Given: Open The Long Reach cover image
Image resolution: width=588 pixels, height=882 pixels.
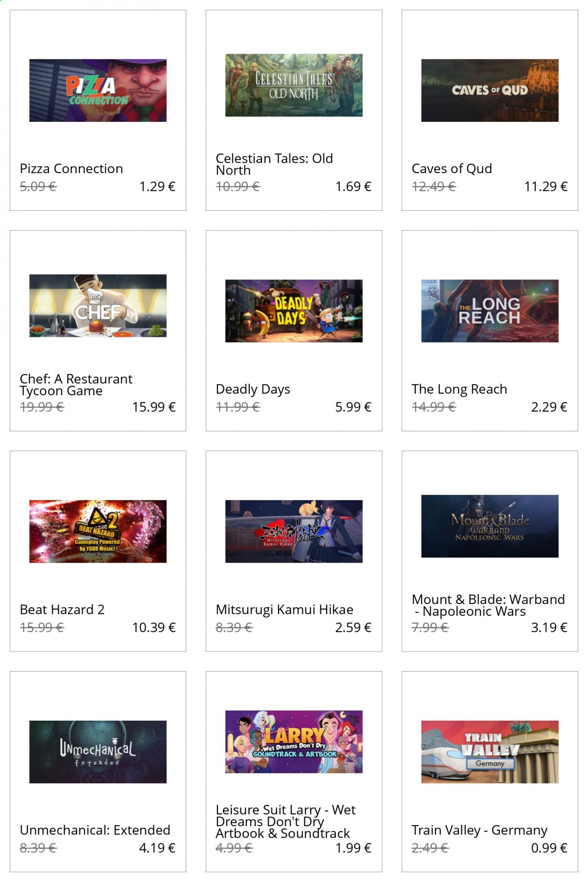Looking at the screenshot, I should [x=490, y=311].
